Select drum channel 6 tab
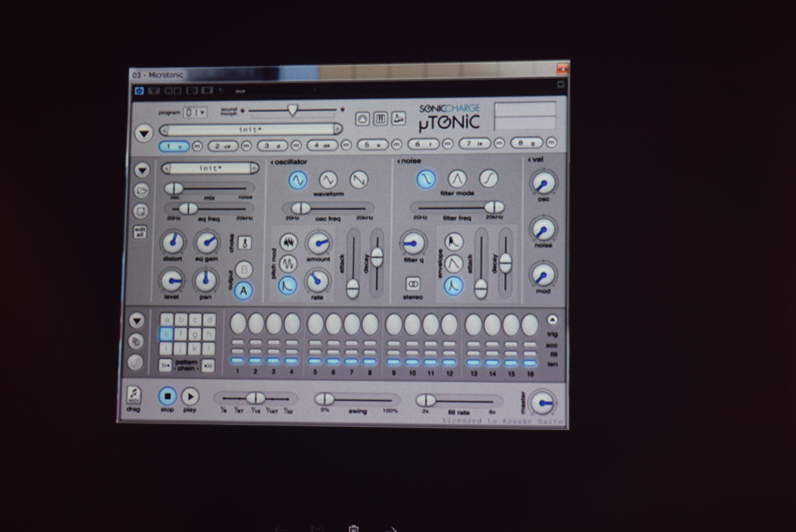Viewport: 796px width, 532px height. tap(423, 144)
